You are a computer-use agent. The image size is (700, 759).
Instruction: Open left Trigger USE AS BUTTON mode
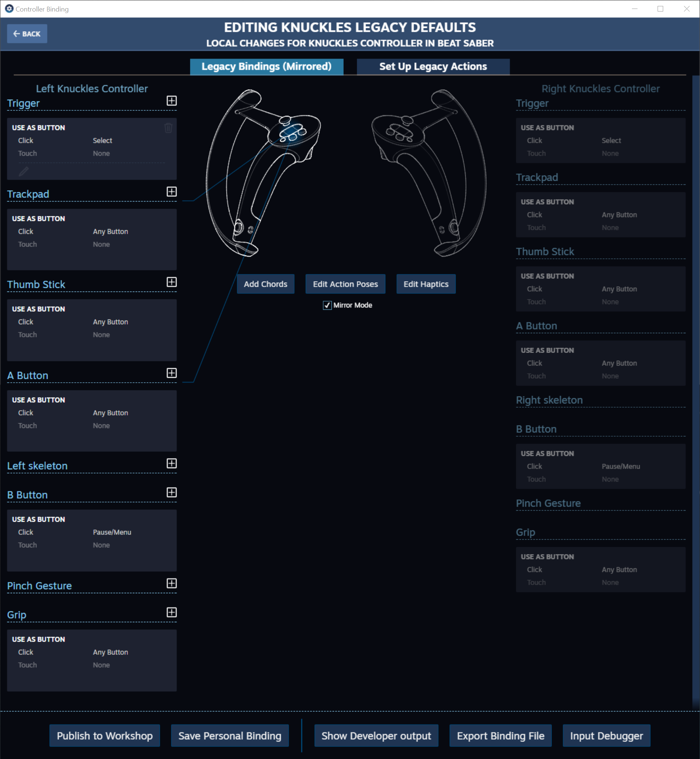(x=39, y=128)
